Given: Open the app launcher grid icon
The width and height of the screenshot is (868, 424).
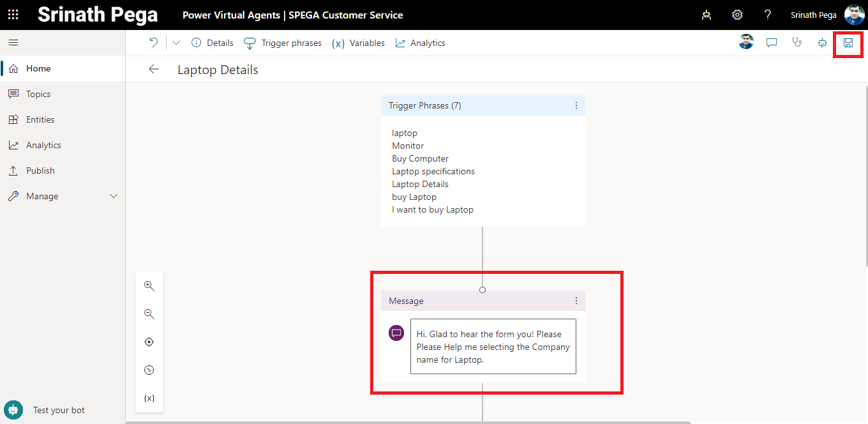Looking at the screenshot, I should coord(13,15).
